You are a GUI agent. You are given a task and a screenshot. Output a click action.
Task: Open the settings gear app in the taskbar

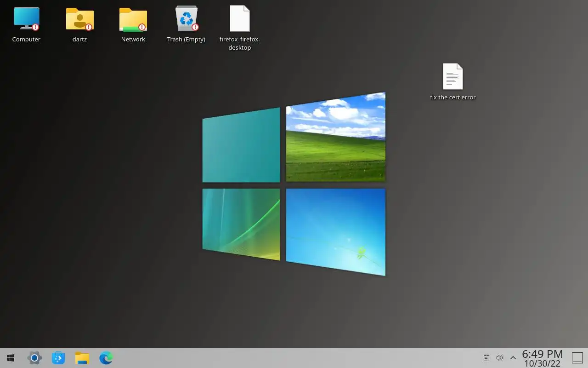coord(34,358)
